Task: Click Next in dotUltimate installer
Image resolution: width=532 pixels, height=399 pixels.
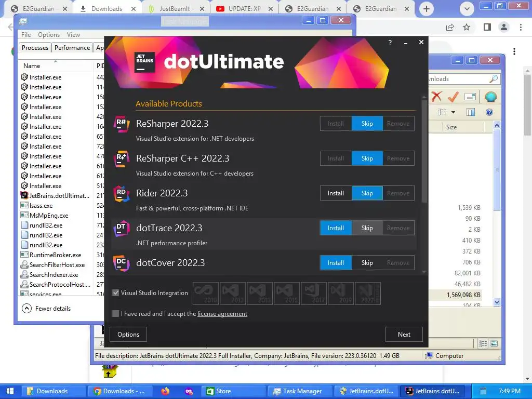Action: (404, 335)
